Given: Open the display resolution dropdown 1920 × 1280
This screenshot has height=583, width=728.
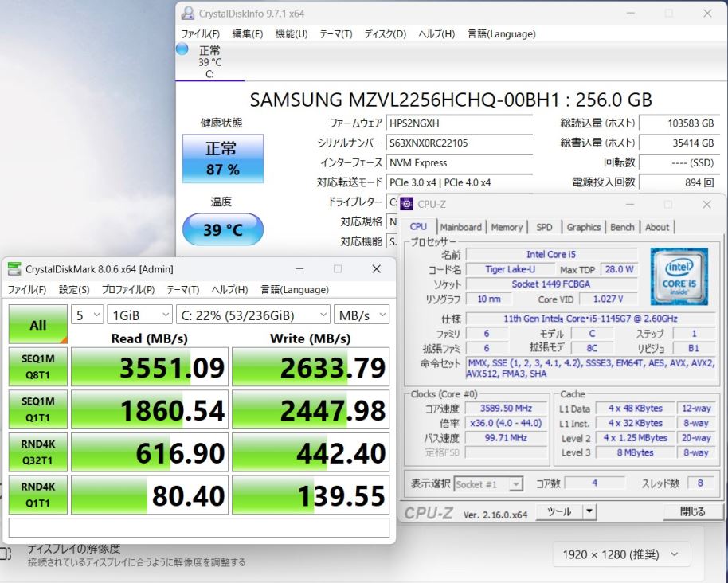Looking at the screenshot, I should point(621,554).
